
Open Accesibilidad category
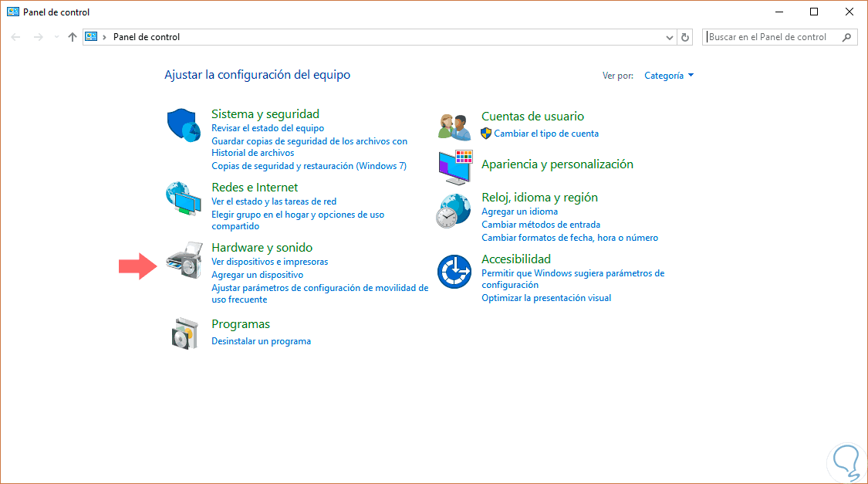(516, 259)
